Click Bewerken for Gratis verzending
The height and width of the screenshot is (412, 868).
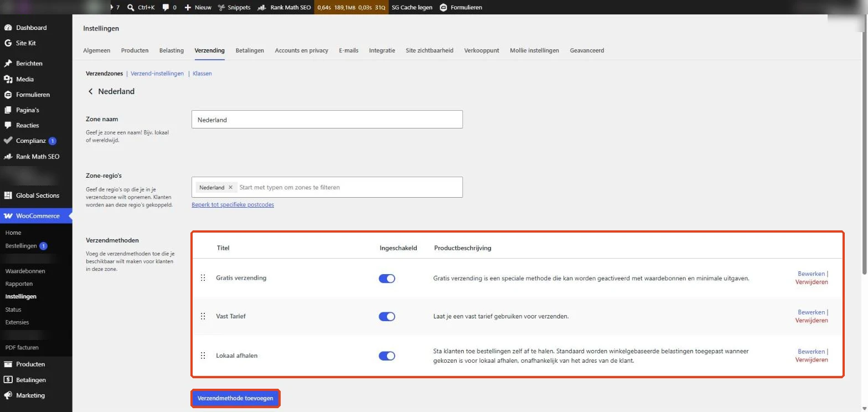coord(811,274)
